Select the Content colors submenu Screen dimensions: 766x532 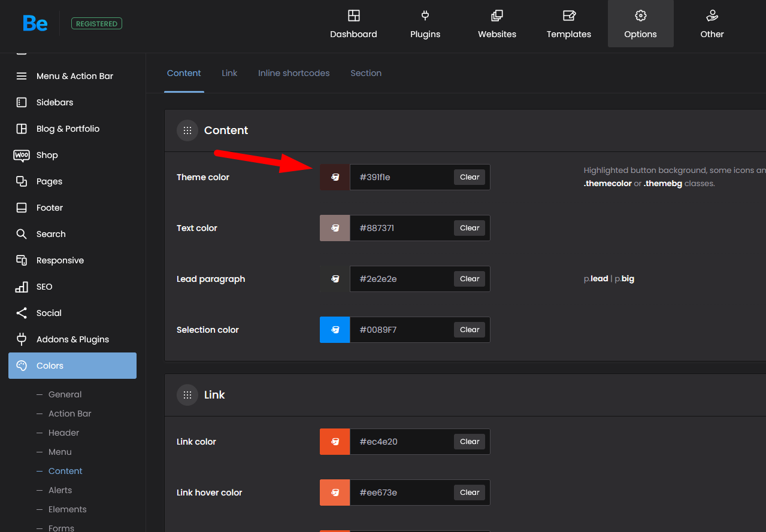pos(65,471)
